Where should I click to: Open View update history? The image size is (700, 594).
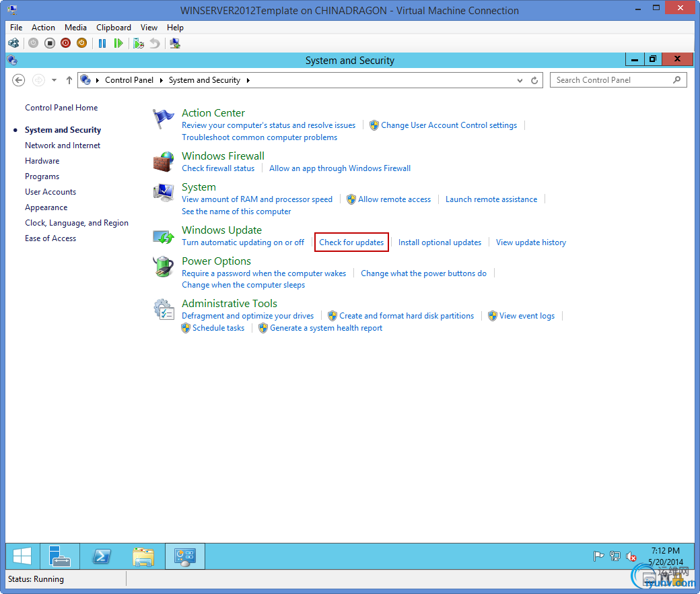[x=531, y=242]
